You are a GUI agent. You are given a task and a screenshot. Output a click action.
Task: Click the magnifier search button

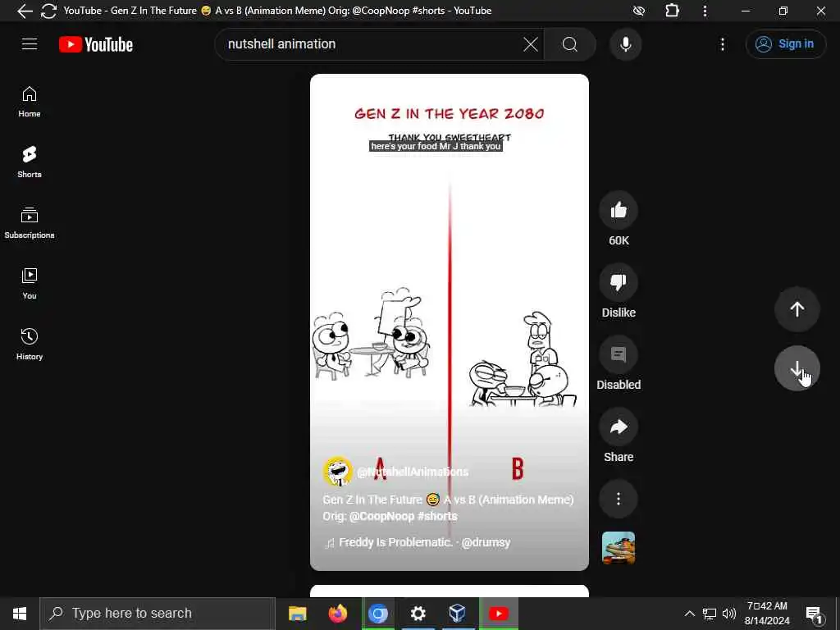[x=570, y=44]
